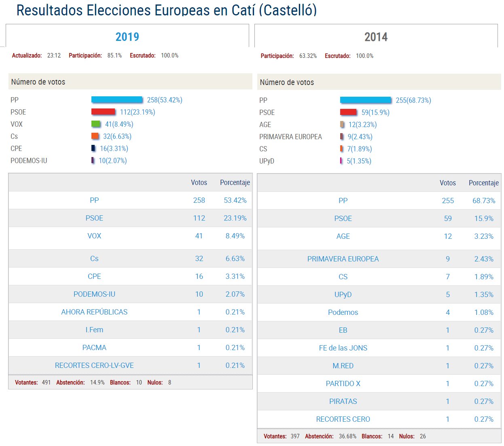Open the M.RED party link

(343, 366)
